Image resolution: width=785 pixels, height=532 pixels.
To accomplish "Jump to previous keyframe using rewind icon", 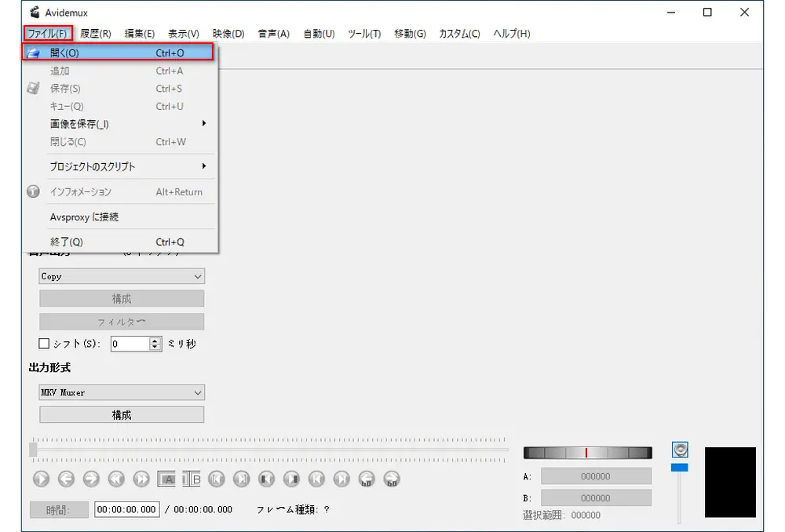I will pyautogui.click(x=116, y=478).
